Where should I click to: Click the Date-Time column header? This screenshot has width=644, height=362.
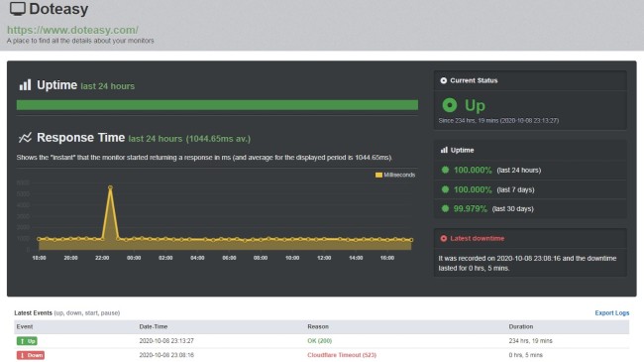pyautogui.click(x=154, y=326)
